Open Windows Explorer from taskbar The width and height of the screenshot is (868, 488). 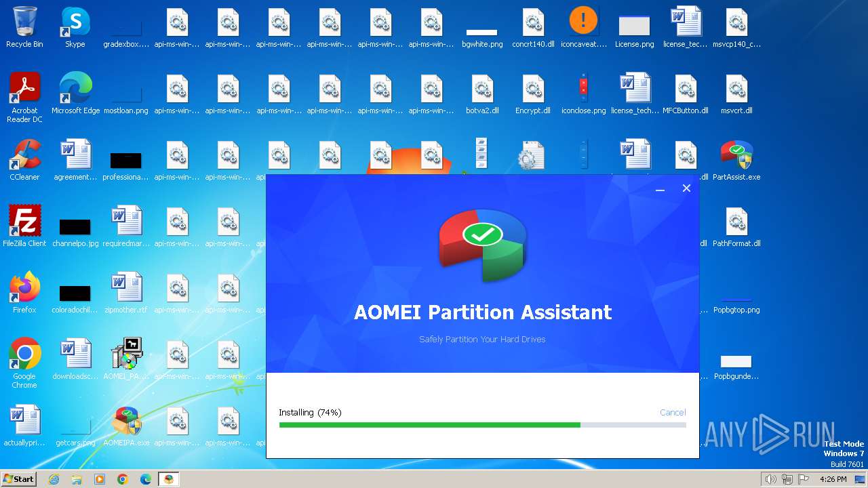point(77,479)
